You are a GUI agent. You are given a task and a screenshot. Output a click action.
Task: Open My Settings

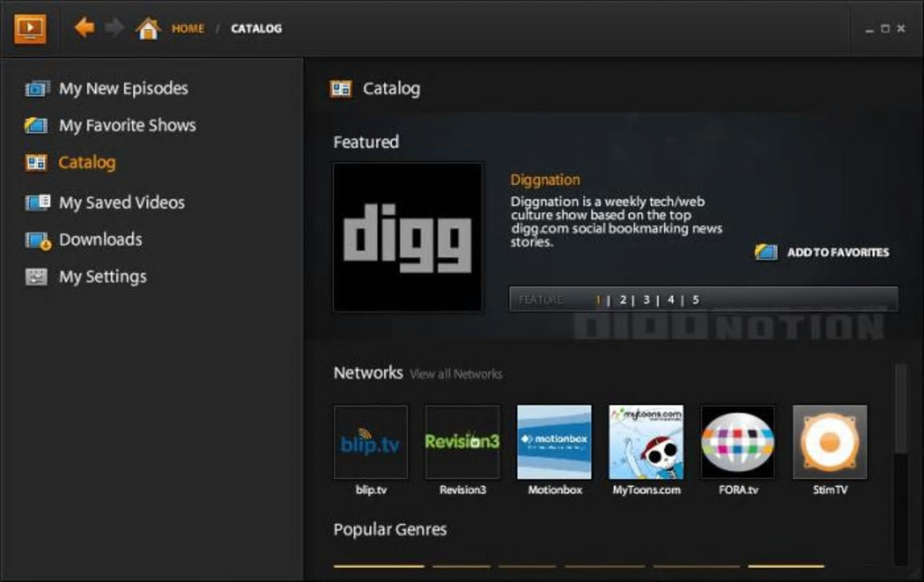click(x=102, y=277)
